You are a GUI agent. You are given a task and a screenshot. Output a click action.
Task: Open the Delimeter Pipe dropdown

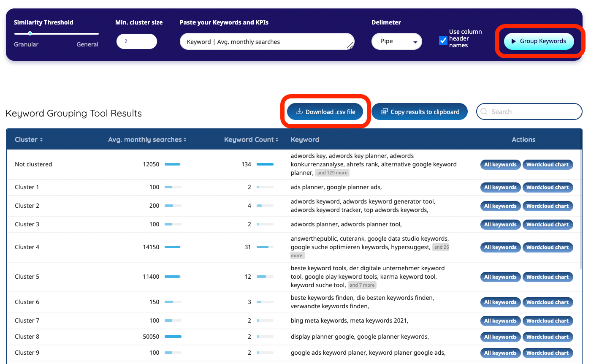pos(397,41)
